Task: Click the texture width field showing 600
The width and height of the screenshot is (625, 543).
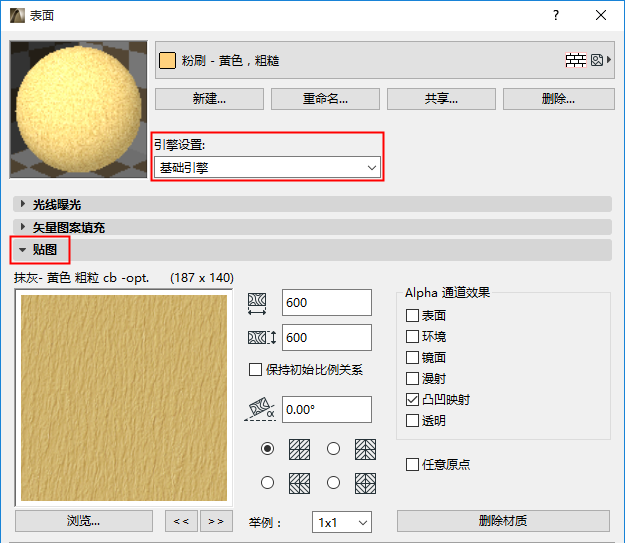Action: pyautogui.click(x=327, y=303)
